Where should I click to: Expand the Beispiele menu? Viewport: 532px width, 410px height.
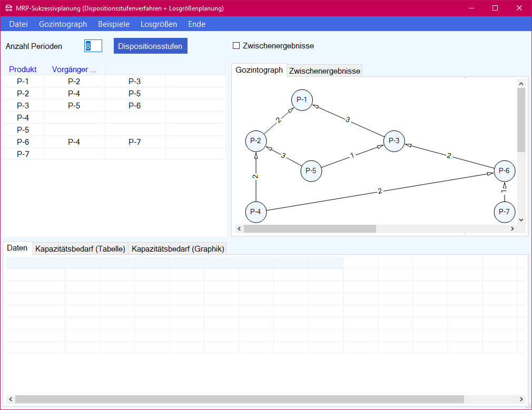pyautogui.click(x=114, y=24)
